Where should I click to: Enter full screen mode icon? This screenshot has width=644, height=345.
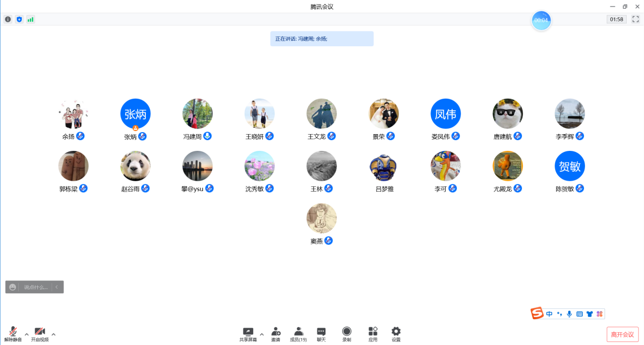coord(635,19)
